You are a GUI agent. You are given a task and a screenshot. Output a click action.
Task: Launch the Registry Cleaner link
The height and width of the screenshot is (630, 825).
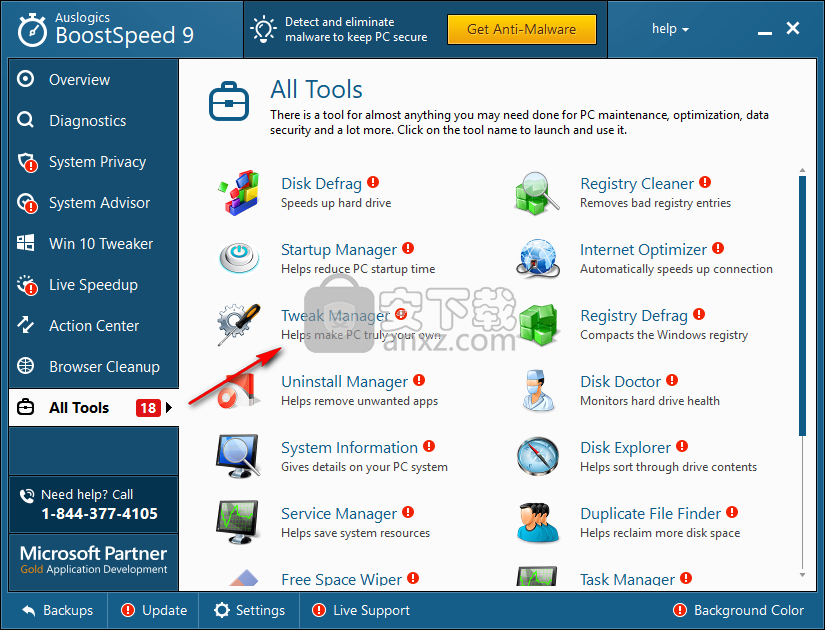[637, 184]
